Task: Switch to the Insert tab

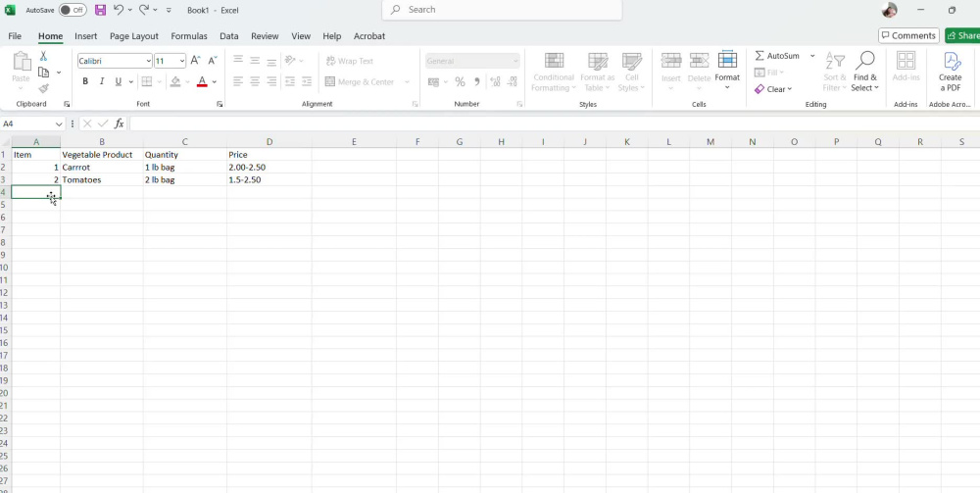Action: (85, 36)
